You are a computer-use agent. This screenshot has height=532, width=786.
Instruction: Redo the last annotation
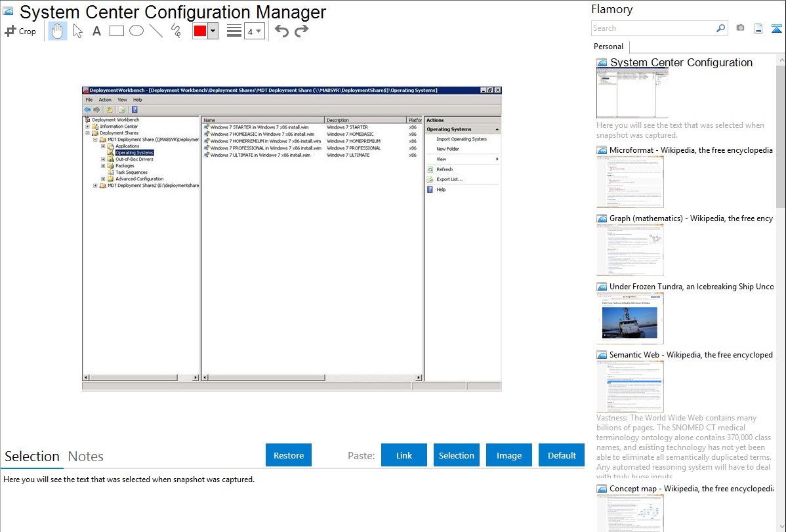tap(301, 31)
